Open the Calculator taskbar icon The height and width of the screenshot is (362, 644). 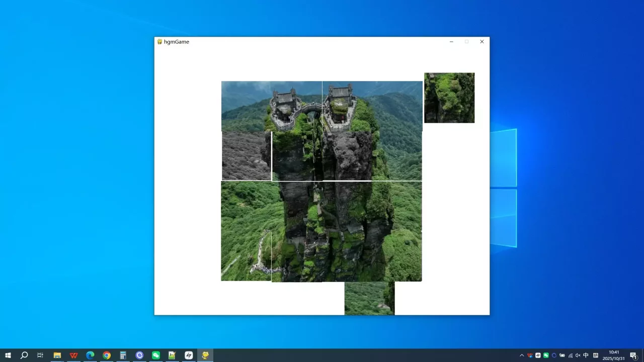tap(123, 355)
